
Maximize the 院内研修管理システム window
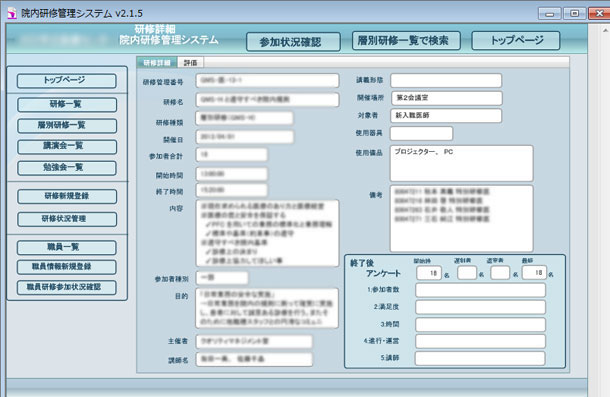coord(575,14)
